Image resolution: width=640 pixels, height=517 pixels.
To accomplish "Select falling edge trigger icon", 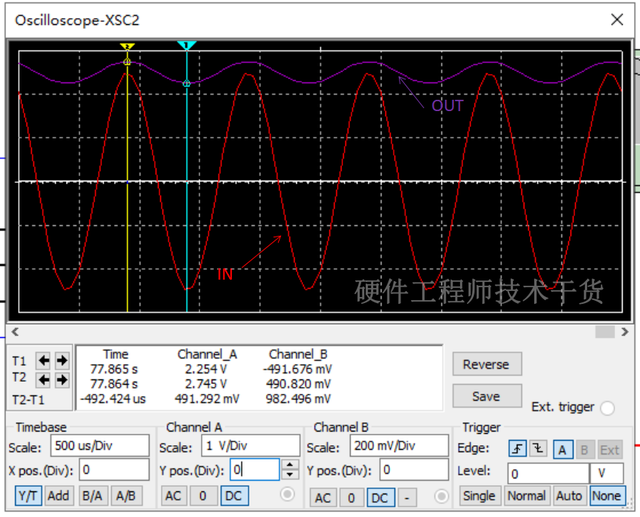I will (x=540, y=449).
